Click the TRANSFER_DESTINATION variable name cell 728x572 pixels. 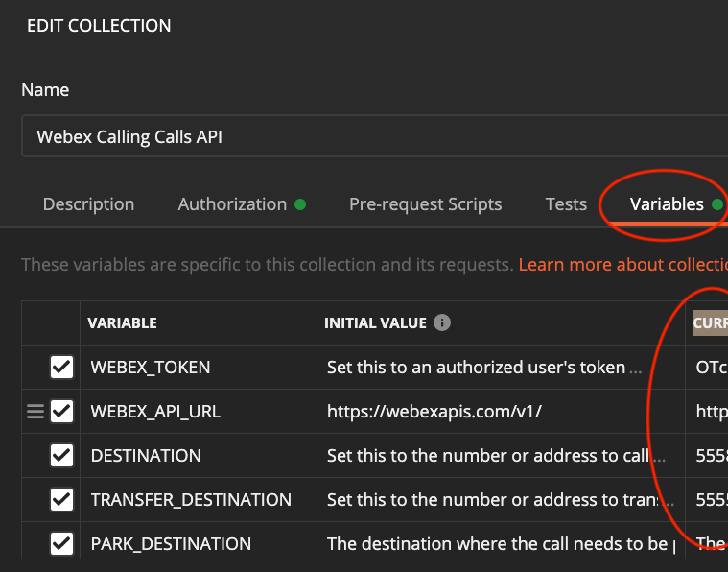click(x=199, y=499)
